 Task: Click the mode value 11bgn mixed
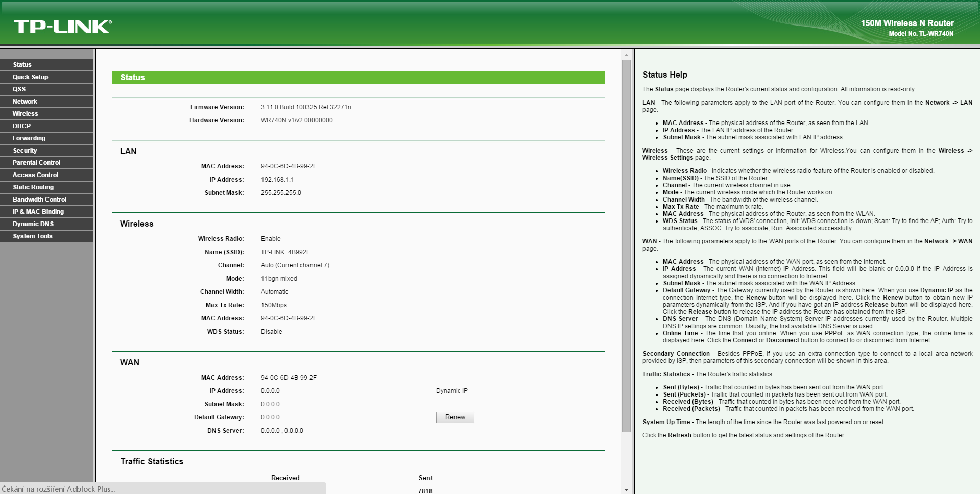click(x=279, y=279)
